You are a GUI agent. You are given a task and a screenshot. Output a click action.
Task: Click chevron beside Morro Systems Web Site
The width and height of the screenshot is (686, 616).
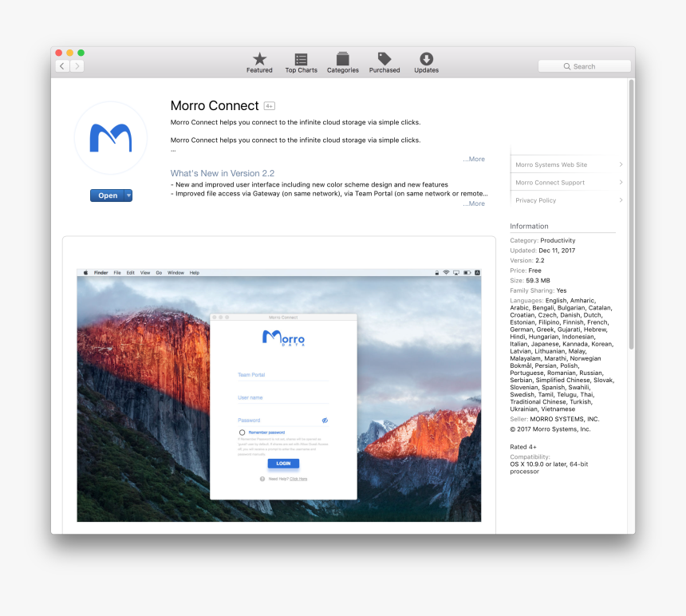[x=621, y=164]
